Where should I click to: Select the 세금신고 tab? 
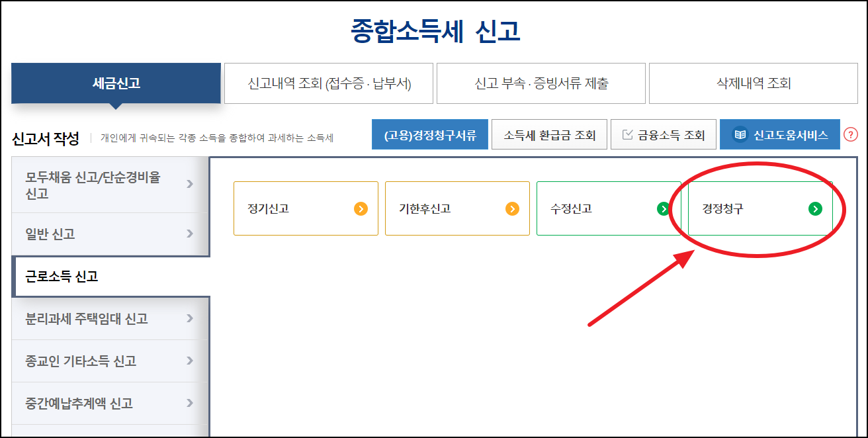click(x=116, y=83)
